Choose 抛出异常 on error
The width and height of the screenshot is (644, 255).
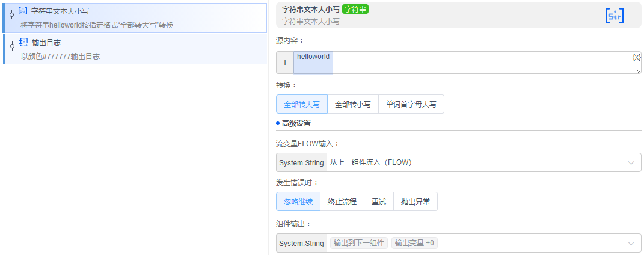(x=416, y=201)
